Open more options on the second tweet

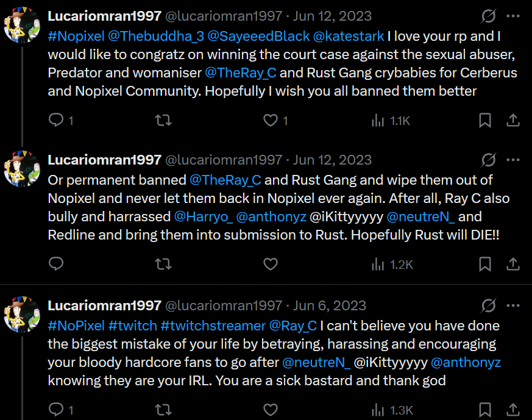pyautogui.click(x=513, y=160)
